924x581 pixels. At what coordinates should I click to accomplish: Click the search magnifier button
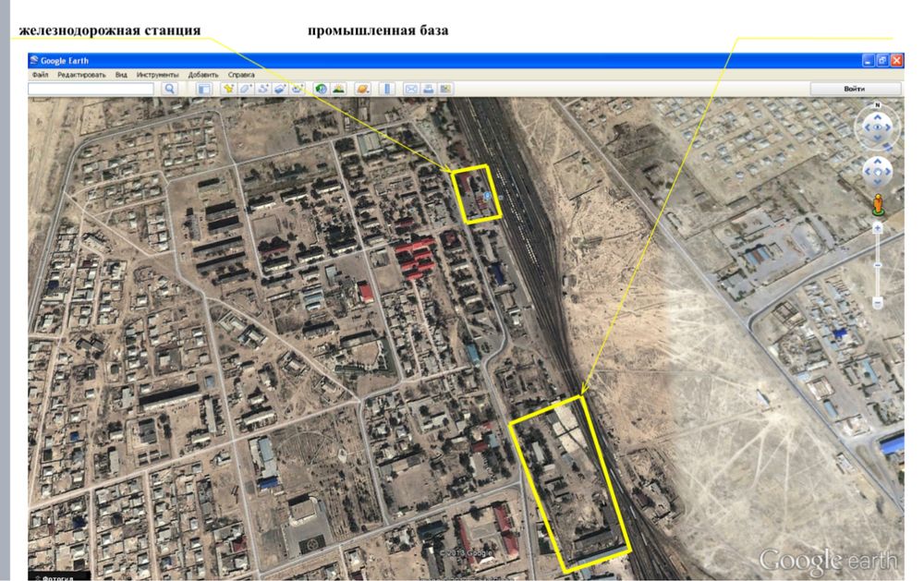pos(169,89)
